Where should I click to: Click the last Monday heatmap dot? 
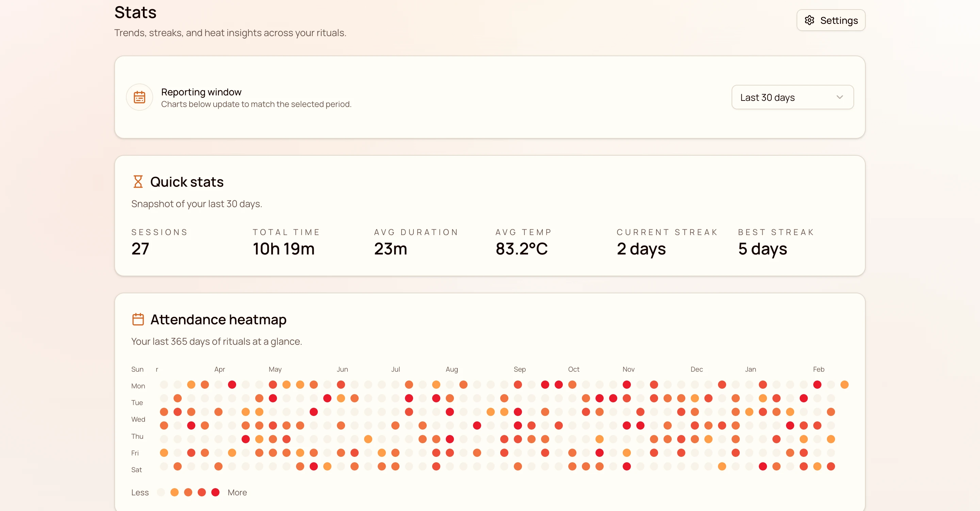[x=844, y=385]
